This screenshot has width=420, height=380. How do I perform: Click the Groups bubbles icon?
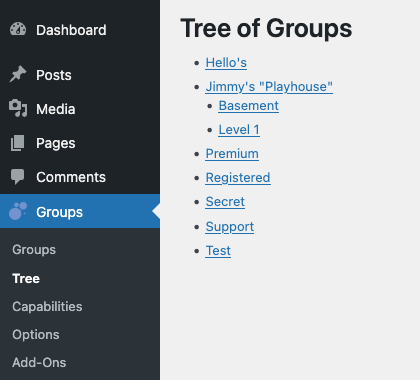[18, 211]
